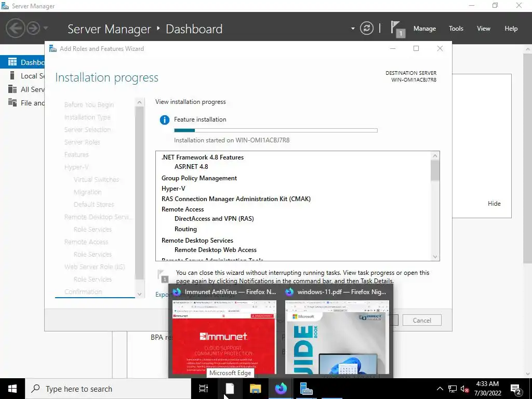The image size is (532, 399).
Task: Click 'Remote Desktop Services' in the feature list
Action: [x=197, y=241]
